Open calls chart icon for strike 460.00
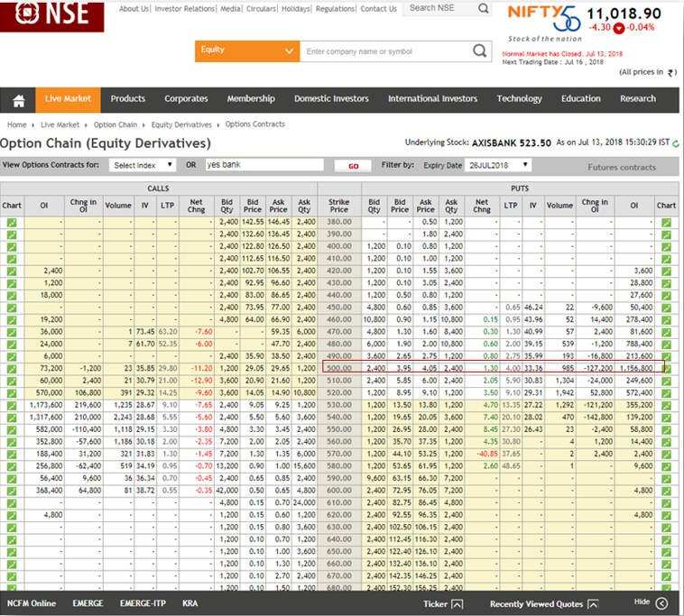This screenshot has width=684, height=616. 12,320
